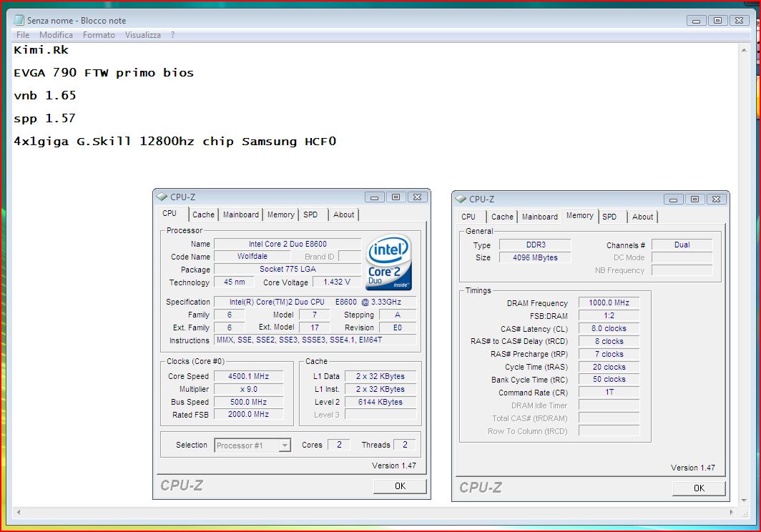Click the DRAM Frequency value '1000.0 MHz'
This screenshot has height=532, width=761.
609,302
